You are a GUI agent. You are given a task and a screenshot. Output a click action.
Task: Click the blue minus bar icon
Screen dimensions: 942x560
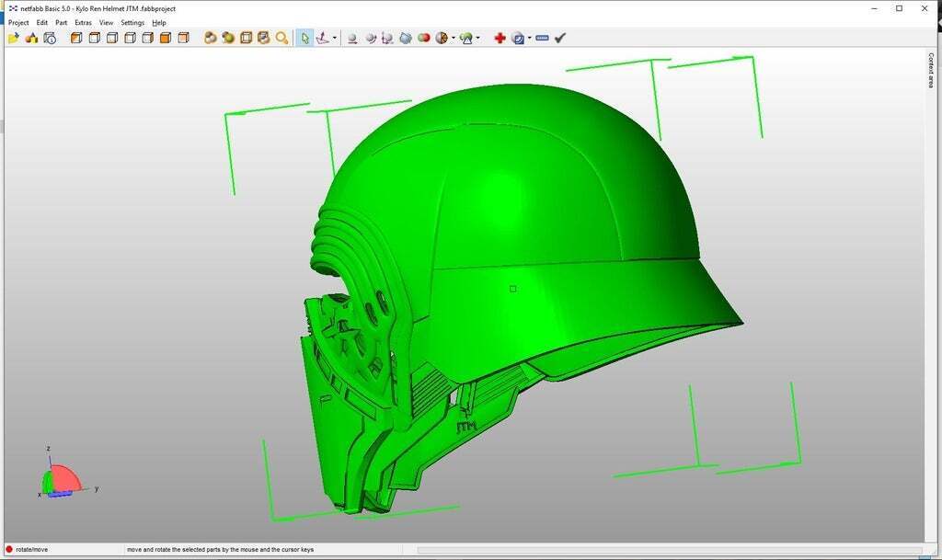[x=542, y=39]
